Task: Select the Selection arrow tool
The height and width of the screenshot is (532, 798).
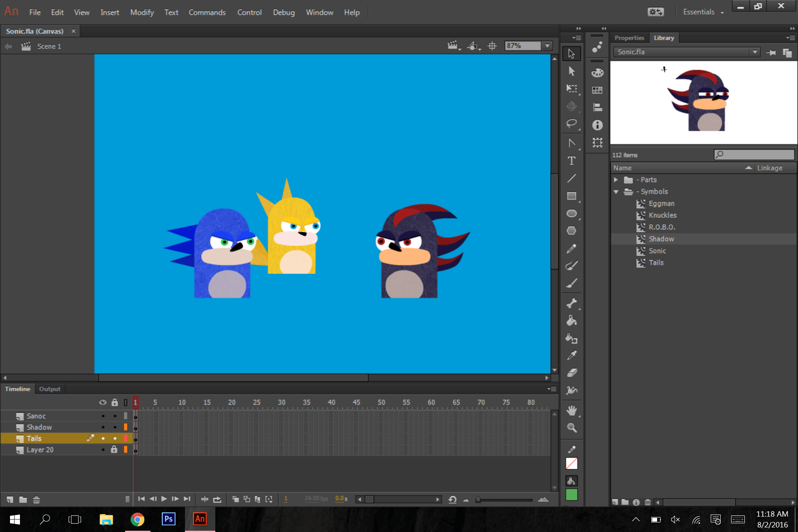Action: (571, 54)
